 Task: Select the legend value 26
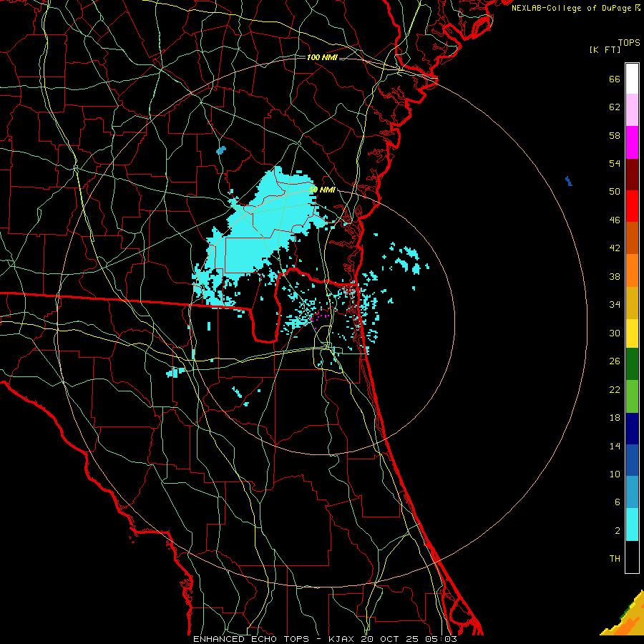pos(615,361)
